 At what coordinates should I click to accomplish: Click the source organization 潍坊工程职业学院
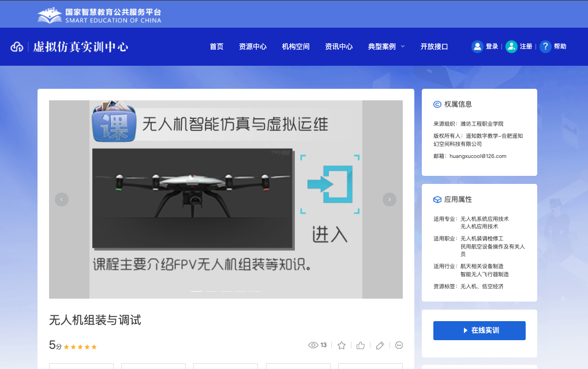pos(482,124)
